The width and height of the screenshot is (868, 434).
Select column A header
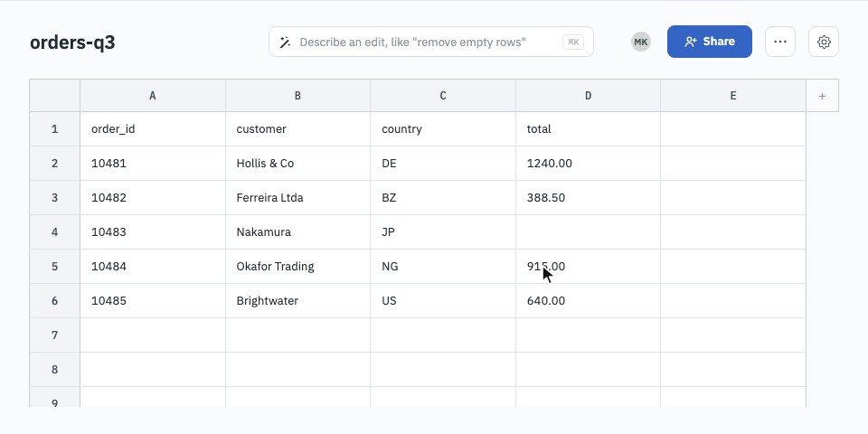pos(153,96)
